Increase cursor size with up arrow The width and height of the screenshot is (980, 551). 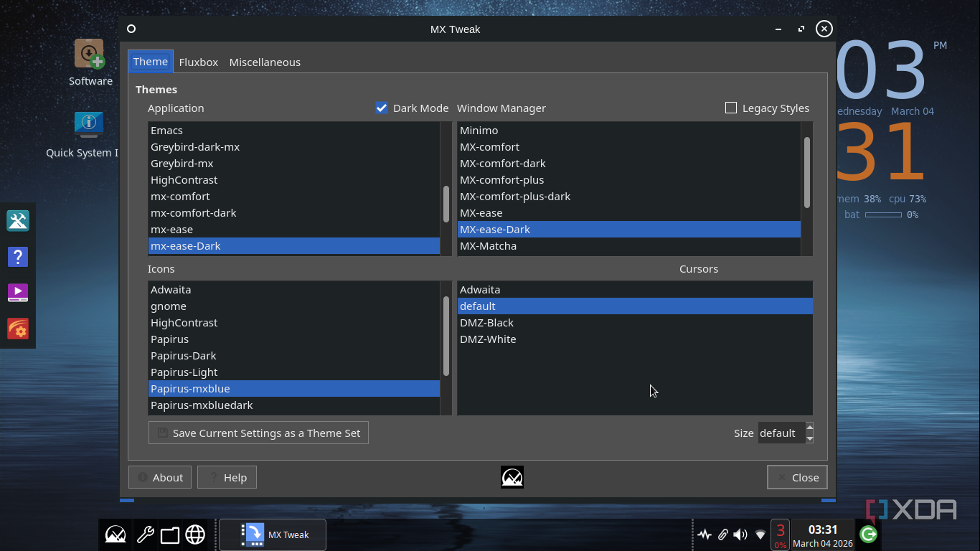(x=810, y=428)
